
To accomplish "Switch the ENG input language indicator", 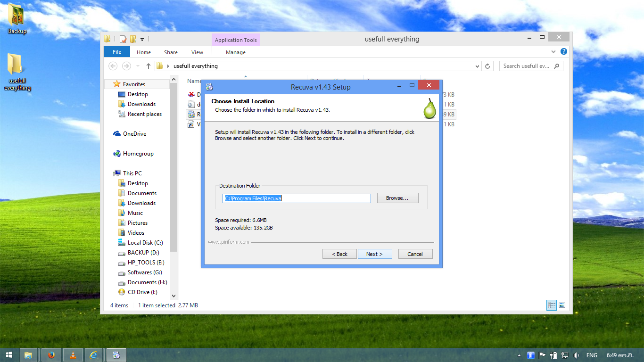I will click(592, 355).
